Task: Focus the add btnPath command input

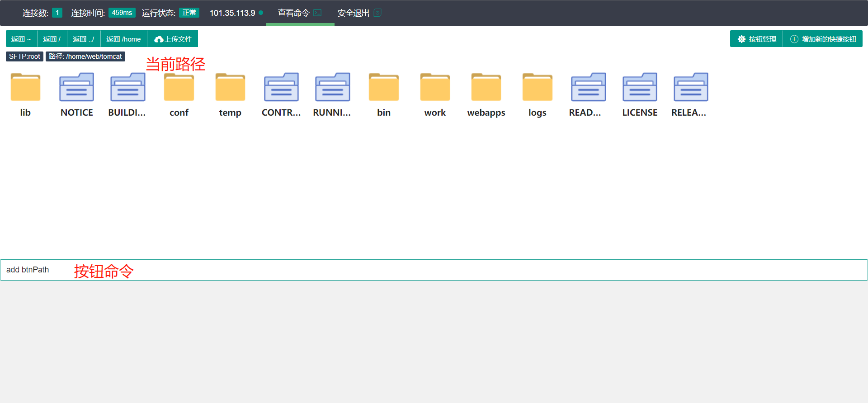Action: [x=434, y=270]
